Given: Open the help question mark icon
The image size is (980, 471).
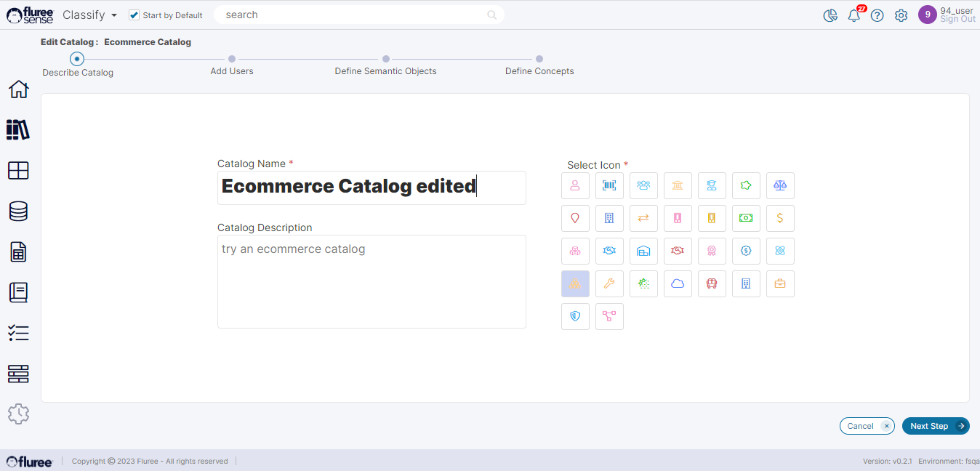Looking at the screenshot, I should point(877,15).
